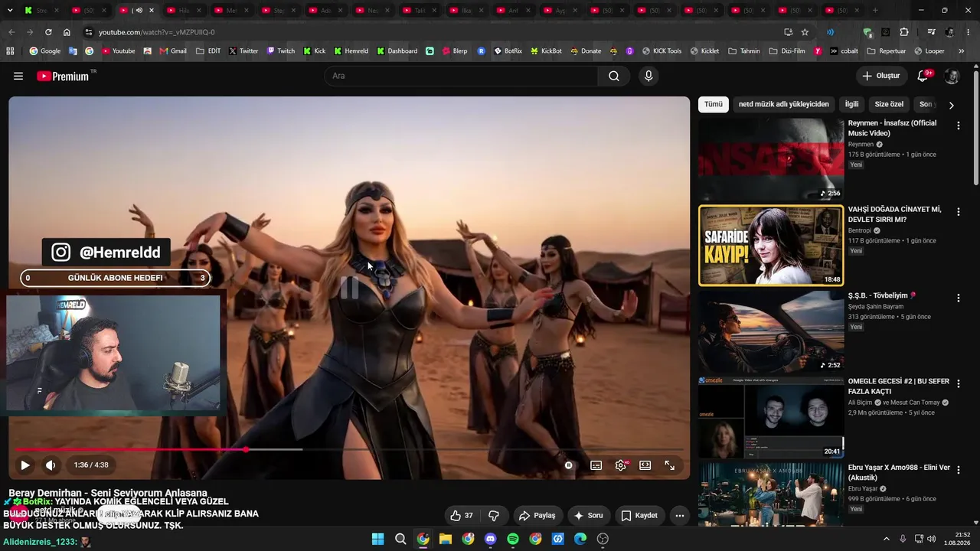Select the 'Size özel' filter chip
The image size is (980, 551).
tap(890, 104)
